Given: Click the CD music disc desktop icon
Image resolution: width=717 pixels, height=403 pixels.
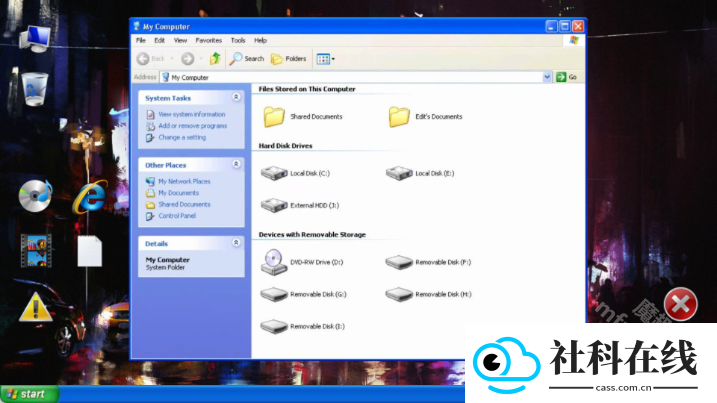Looking at the screenshot, I should pyautogui.click(x=35, y=196).
